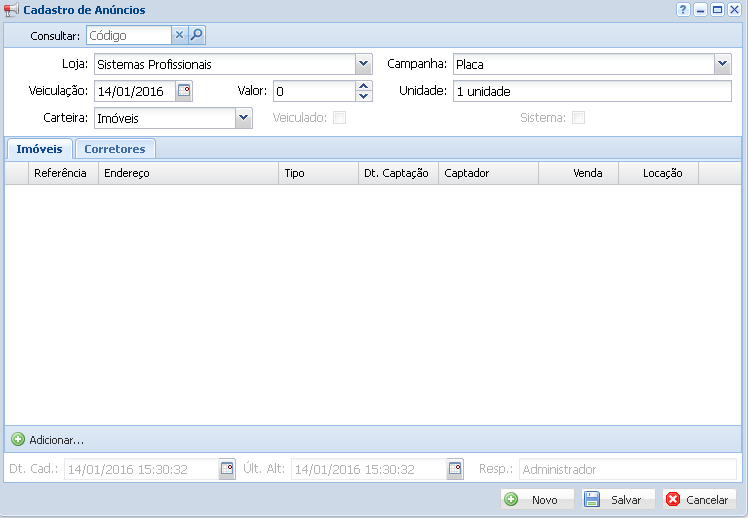Open the Dt. Cad. calendar icon
Screen dimensions: 748x518
tap(227, 469)
